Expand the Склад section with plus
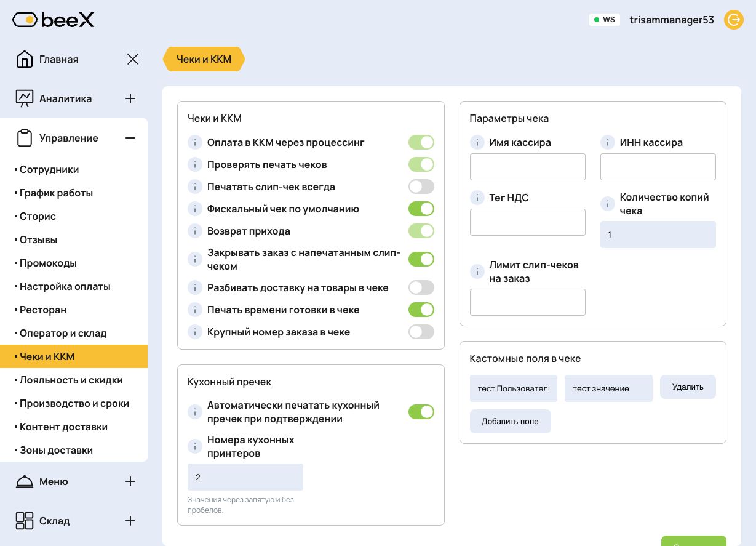 [130, 521]
